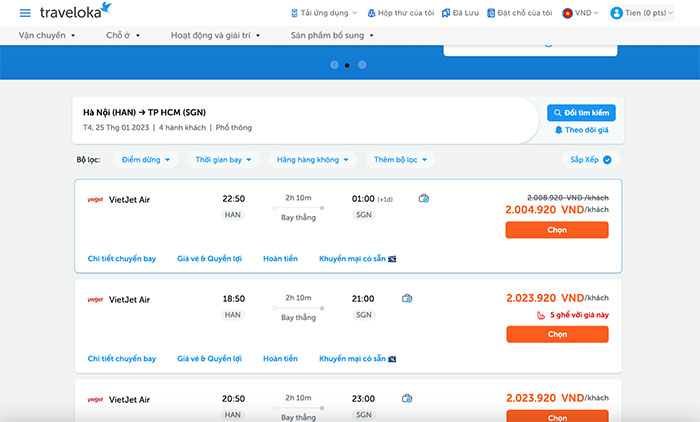Open Chi tiết chuyến bay for 18:50 flight
This screenshot has width=700, height=422.
pyautogui.click(x=122, y=359)
